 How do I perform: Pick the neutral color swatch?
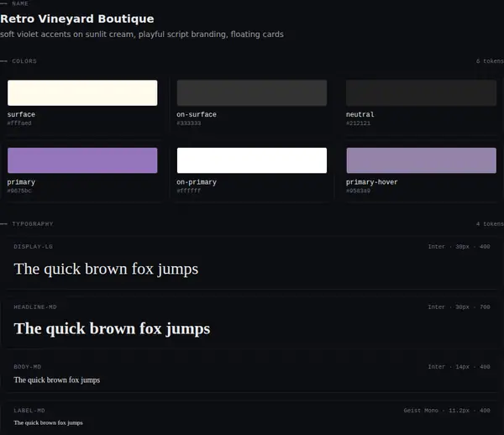pyautogui.click(x=421, y=93)
